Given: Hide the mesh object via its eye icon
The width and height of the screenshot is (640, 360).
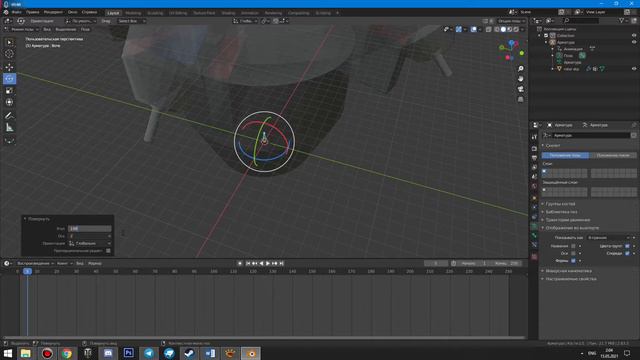Looking at the screenshot, I should pyautogui.click(x=634, y=69).
